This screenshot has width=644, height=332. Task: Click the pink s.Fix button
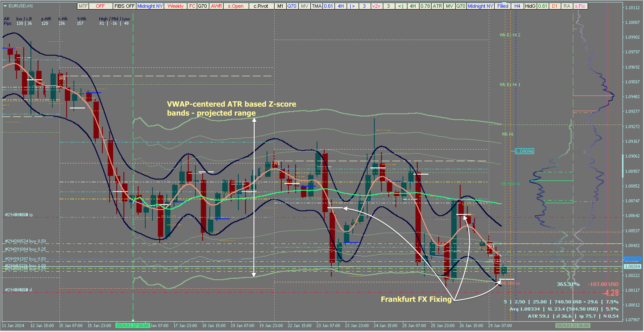tap(580, 6)
